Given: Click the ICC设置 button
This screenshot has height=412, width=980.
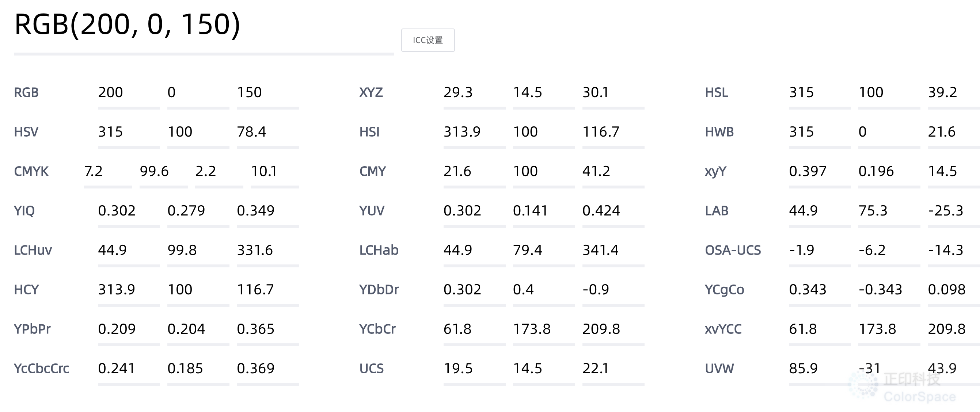Looking at the screenshot, I should coord(428,40).
